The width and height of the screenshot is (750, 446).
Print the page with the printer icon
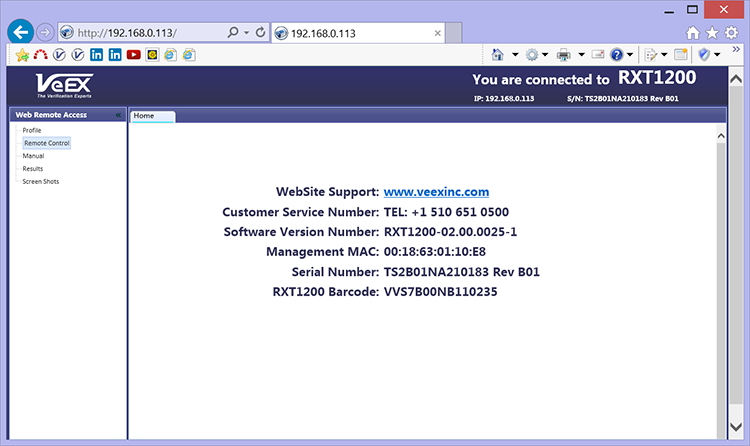(x=564, y=55)
